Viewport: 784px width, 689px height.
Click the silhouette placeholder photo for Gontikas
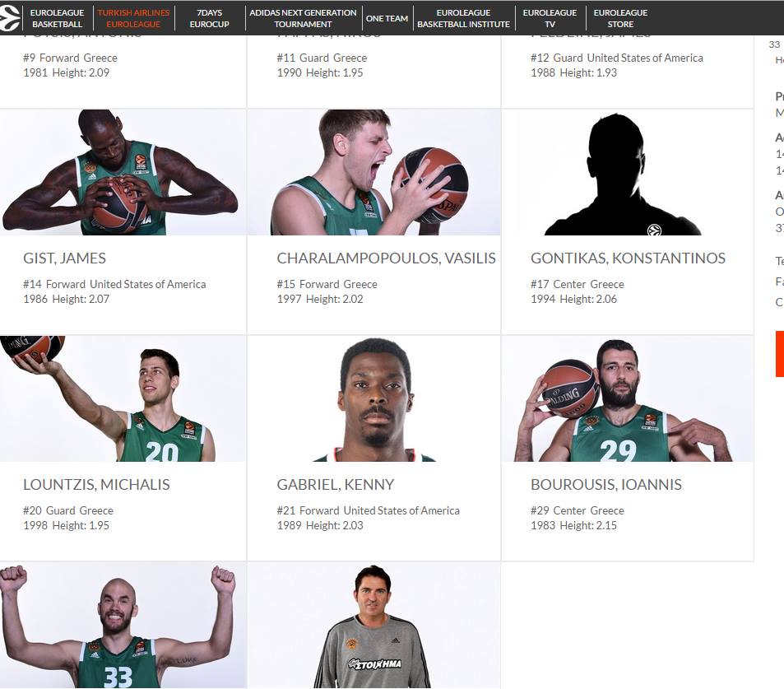(x=627, y=173)
